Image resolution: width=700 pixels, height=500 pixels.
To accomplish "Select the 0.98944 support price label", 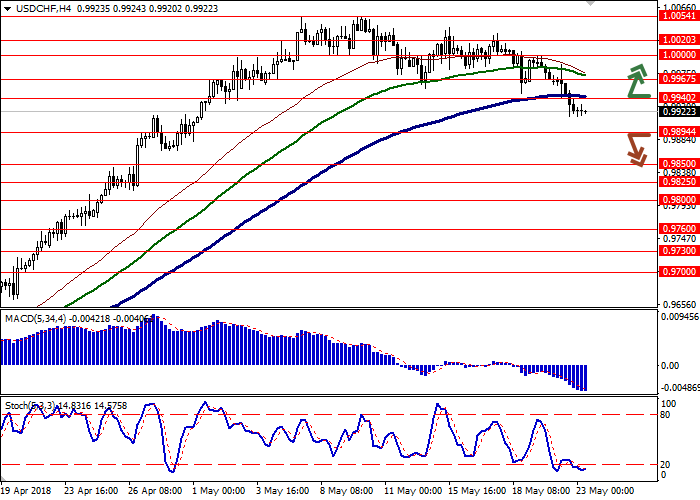I will (x=678, y=132).
